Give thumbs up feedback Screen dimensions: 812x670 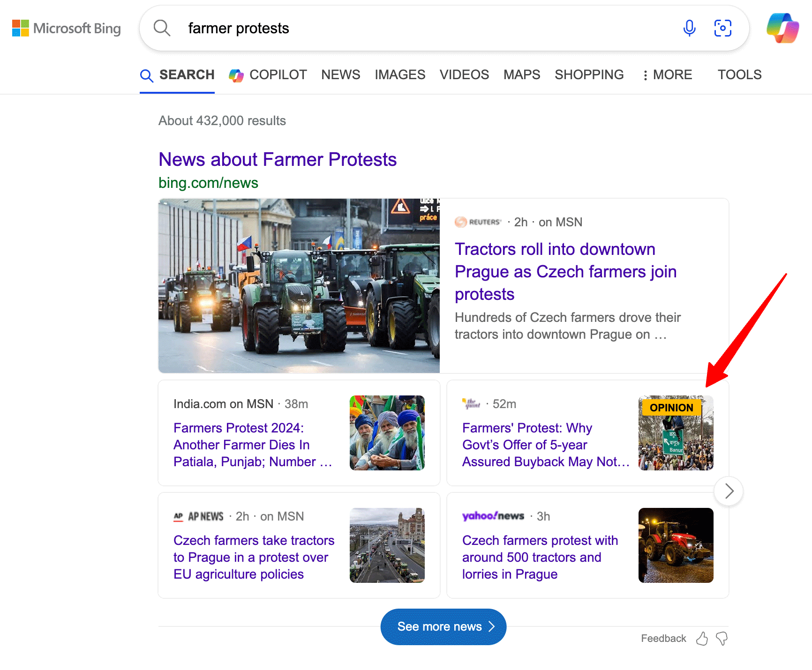tap(702, 638)
